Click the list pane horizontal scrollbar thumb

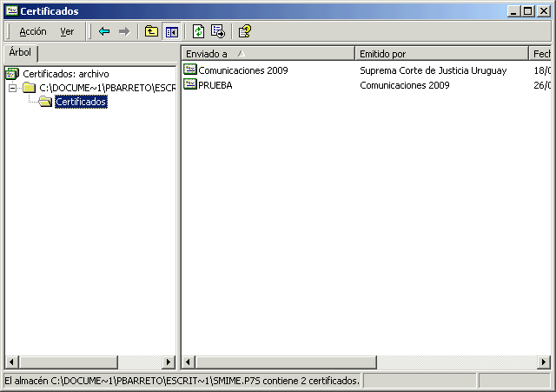tap(286, 362)
